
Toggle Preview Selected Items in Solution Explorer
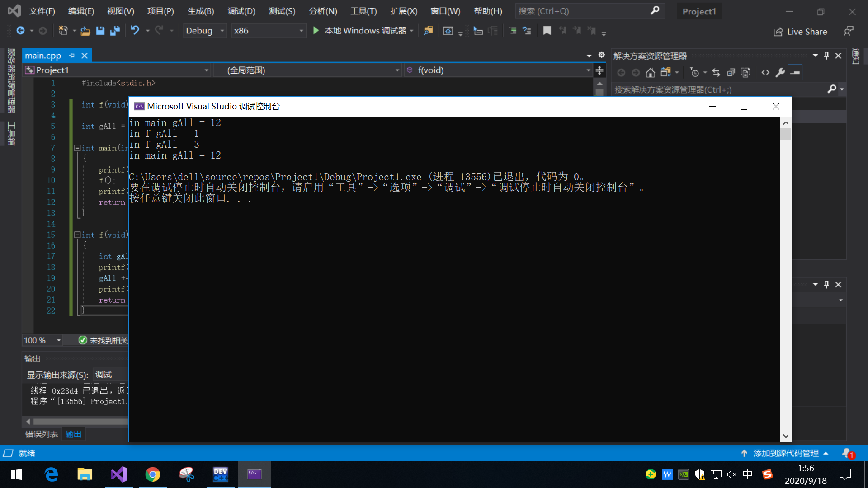point(795,73)
